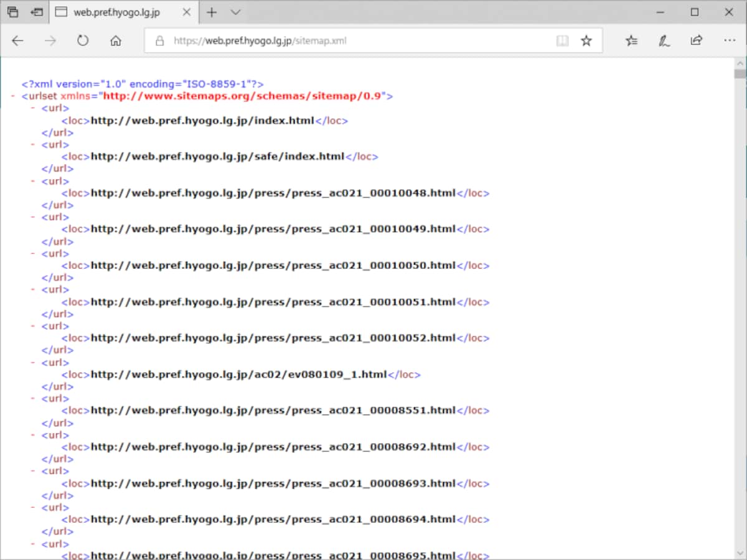Add page to favorites star icon

click(x=586, y=41)
